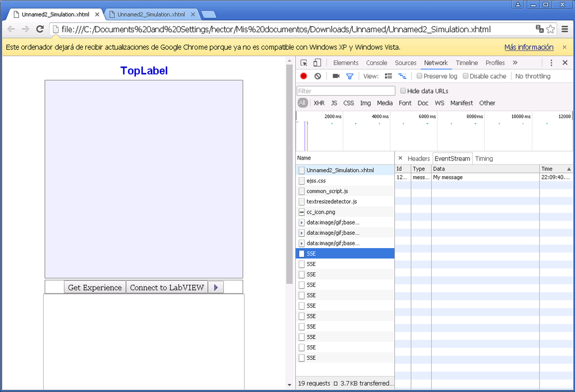
Task: Show more DevTools tabs via chevron
Action: coord(515,63)
